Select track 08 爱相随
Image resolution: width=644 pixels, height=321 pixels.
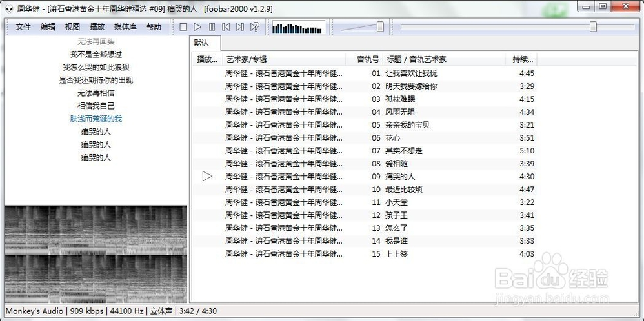click(x=365, y=164)
